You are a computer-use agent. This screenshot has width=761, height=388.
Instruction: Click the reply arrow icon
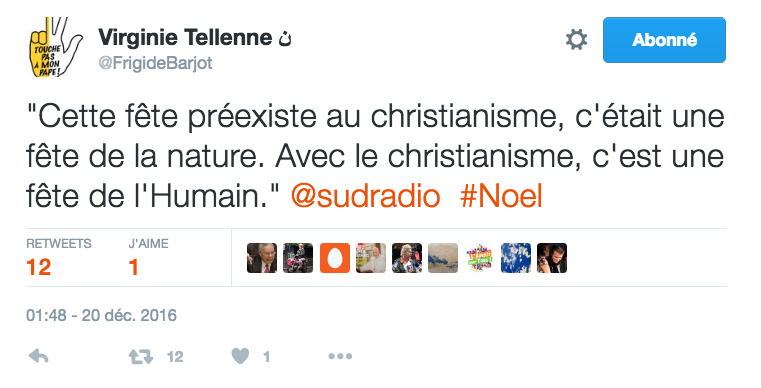click(38, 356)
